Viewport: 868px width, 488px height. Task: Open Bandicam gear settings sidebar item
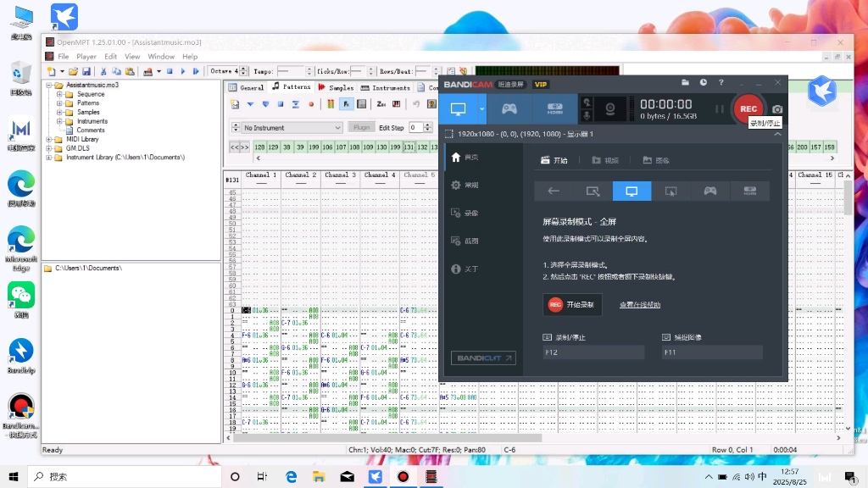point(465,186)
